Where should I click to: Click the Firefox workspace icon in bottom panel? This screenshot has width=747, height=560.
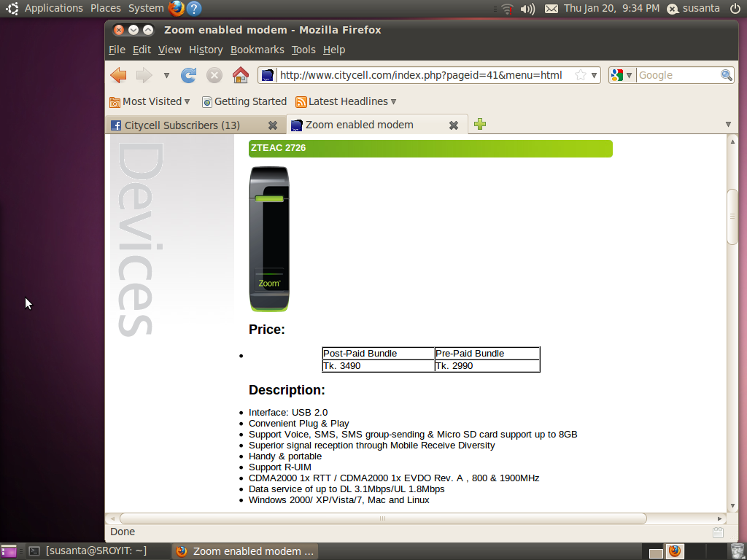tap(675, 551)
